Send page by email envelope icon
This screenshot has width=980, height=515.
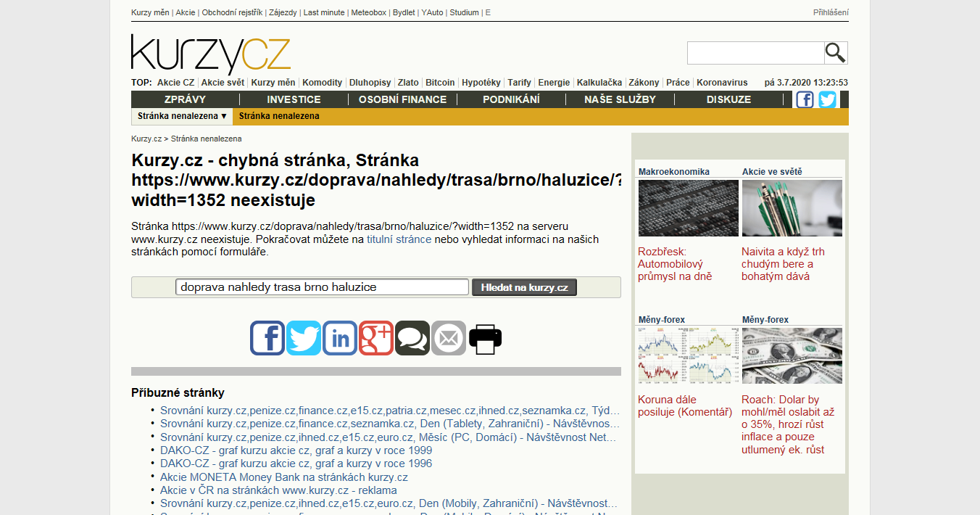(x=449, y=338)
